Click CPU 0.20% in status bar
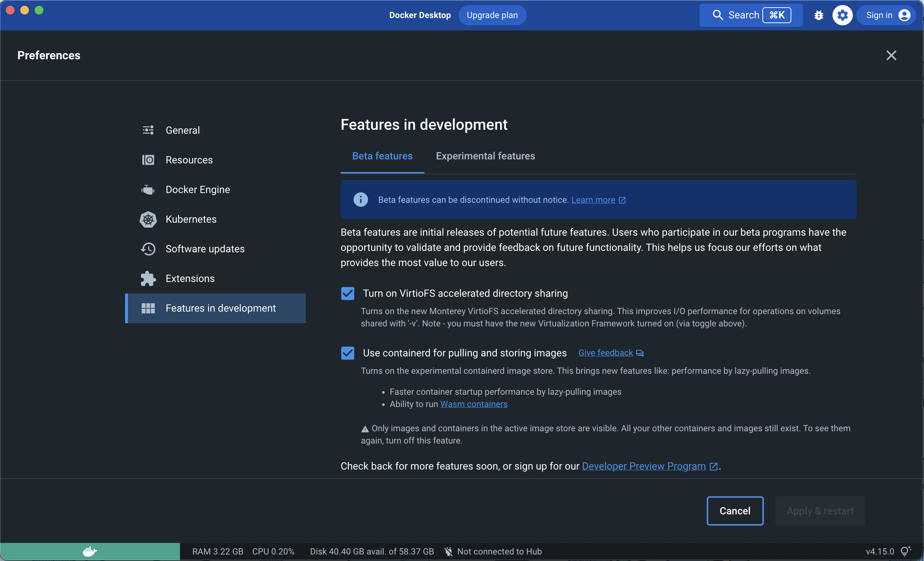The image size is (924, 561). pyautogui.click(x=273, y=552)
